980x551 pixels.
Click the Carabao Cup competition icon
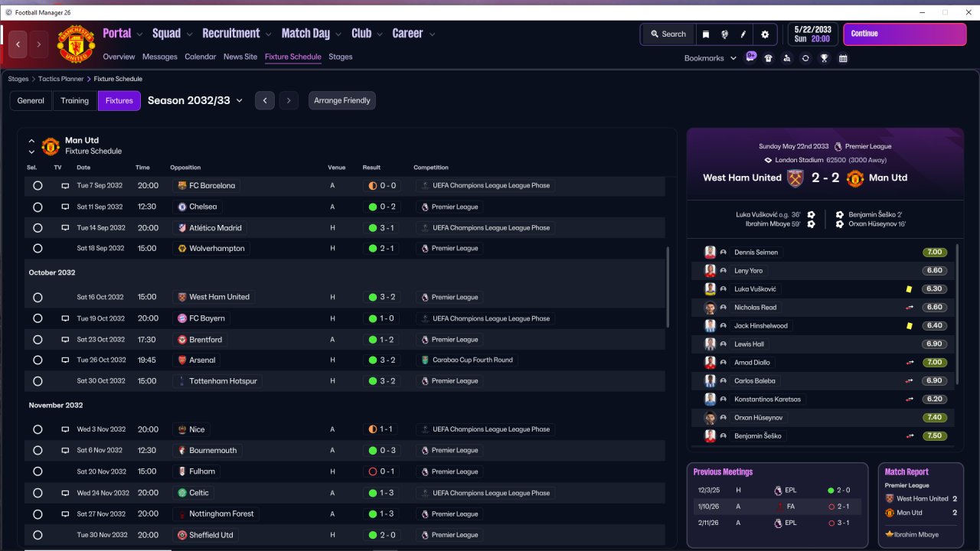click(x=425, y=360)
